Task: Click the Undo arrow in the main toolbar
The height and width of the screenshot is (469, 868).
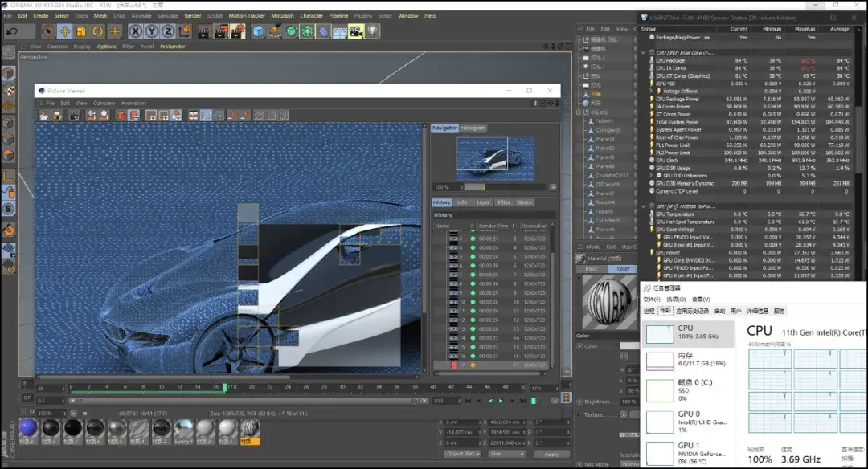Action: (12, 31)
